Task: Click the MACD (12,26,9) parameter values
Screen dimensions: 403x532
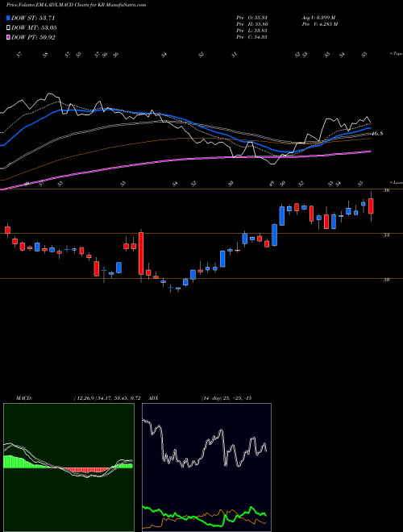Action: [x=107, y=398]
